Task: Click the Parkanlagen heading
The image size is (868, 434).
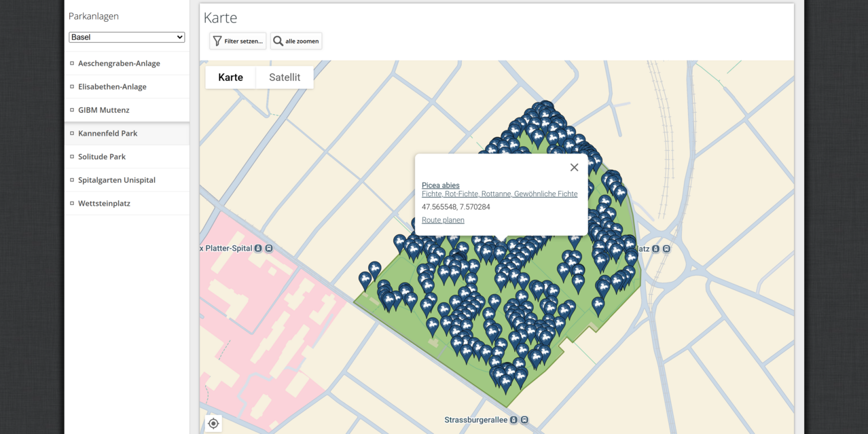Action: (x=94, y=16)
